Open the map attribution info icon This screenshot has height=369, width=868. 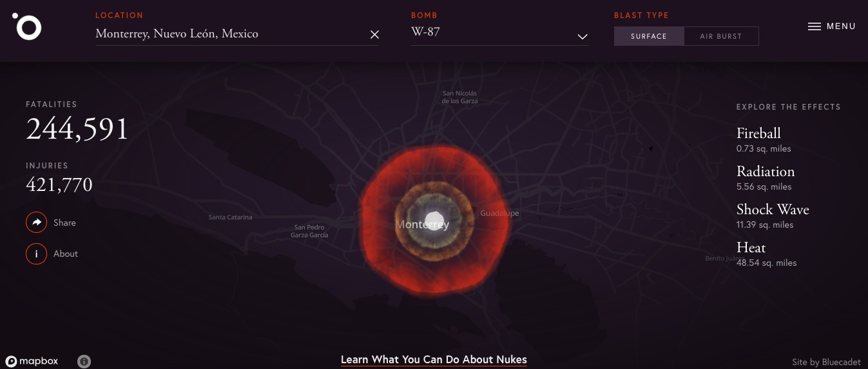pyautogui.click(x=84, y=361)
